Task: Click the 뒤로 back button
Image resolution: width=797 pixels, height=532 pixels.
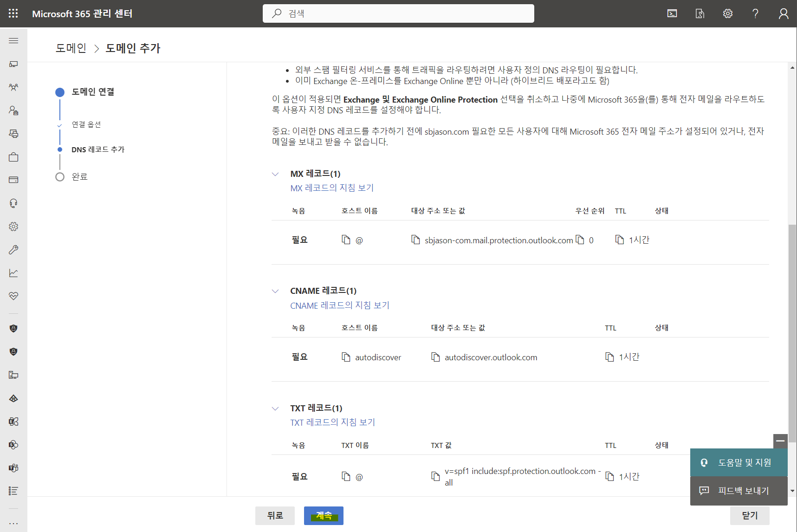Action: 275,516
